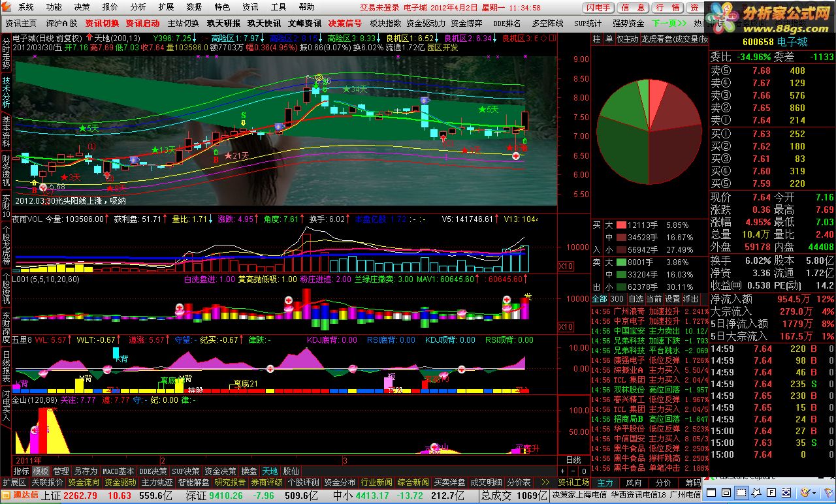Select the 指标 bottom tab
The height and width of the screenshot is (504, 836).
tap(21, 471)
